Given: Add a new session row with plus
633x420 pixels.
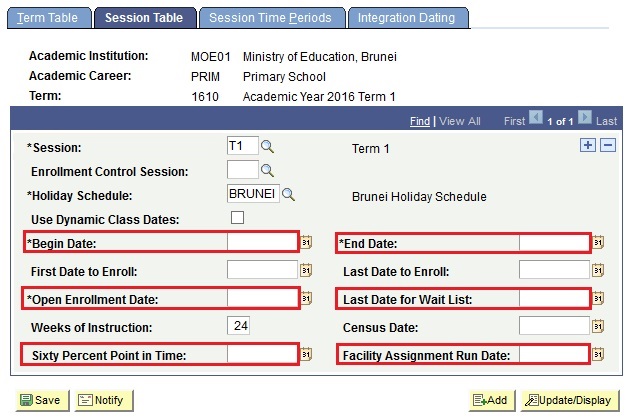Looking at the screenshot, I should (x=588, y=145).
